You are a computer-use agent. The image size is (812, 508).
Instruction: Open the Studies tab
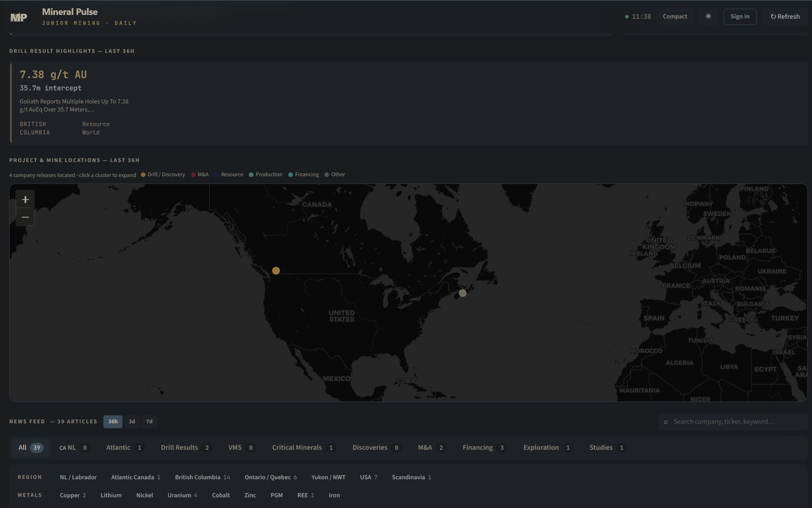tap(607, 448)
